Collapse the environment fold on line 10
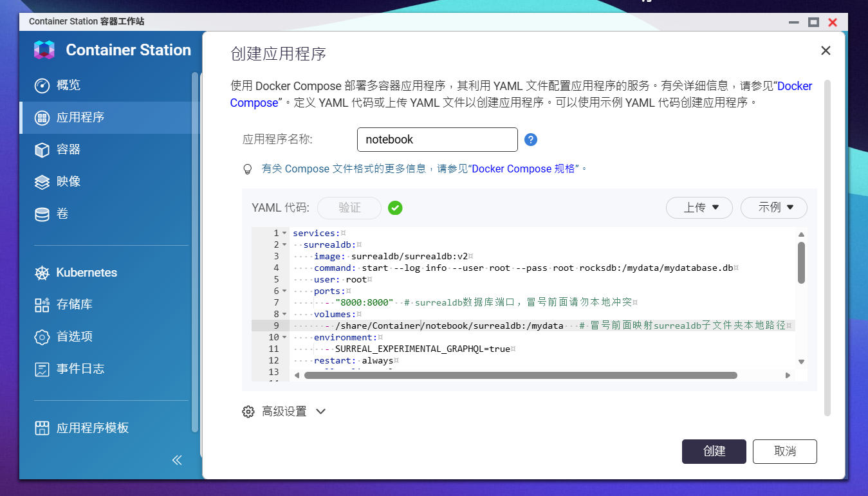Viewport: 868px width, 496px height. click(x=284, y=338)
